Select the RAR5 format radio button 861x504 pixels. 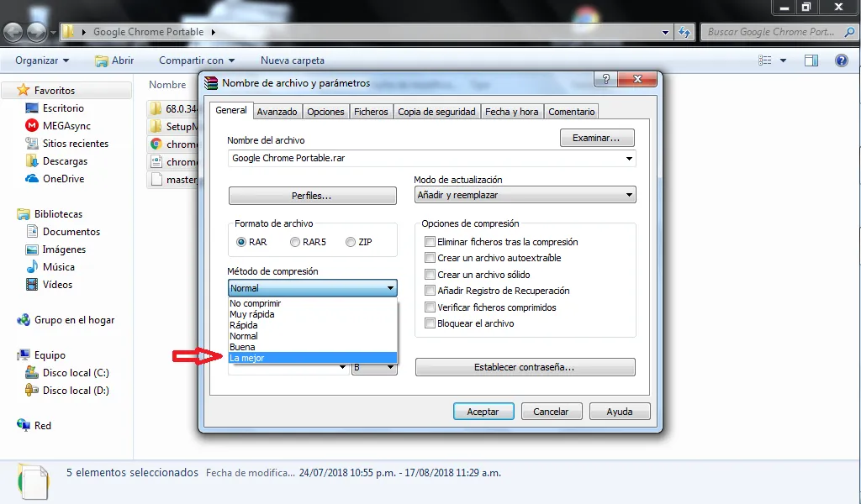pos(295,242)
